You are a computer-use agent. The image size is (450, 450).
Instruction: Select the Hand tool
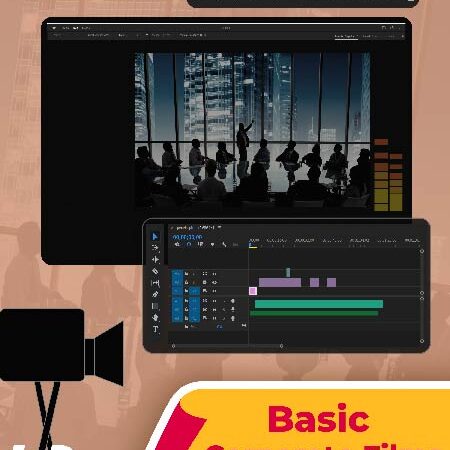[x=155, y=318]
